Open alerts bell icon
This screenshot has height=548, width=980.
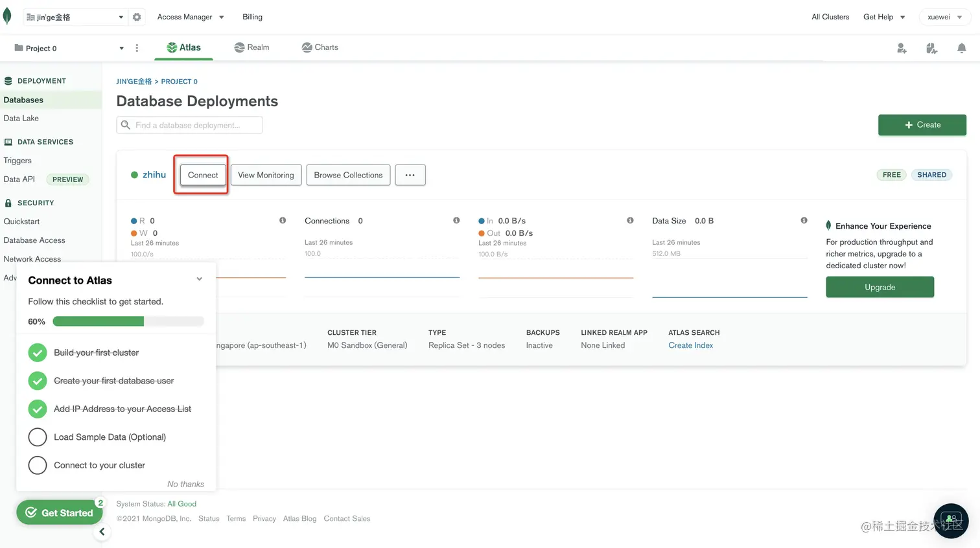[962, 48]
